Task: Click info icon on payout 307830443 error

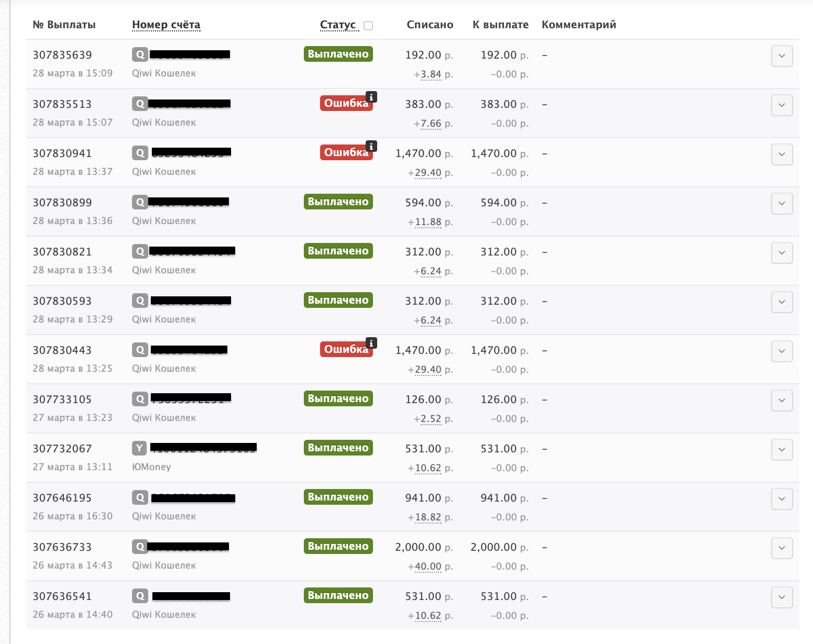Action: coord(371,343)
